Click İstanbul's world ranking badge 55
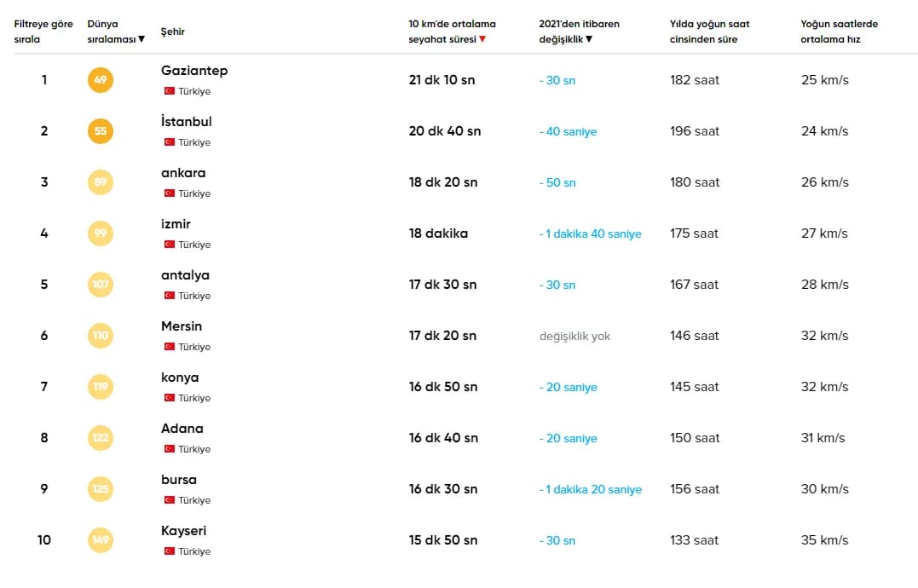 101,131
